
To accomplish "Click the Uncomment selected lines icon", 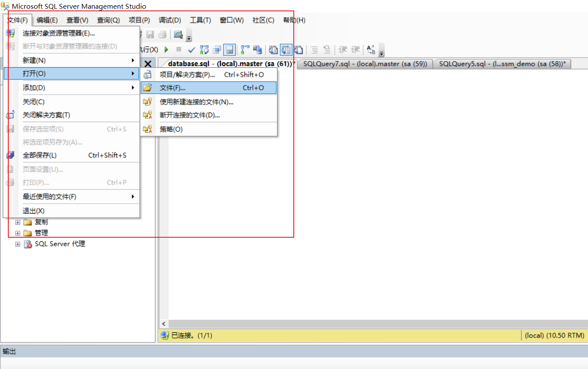I will (x=327, y=50).
